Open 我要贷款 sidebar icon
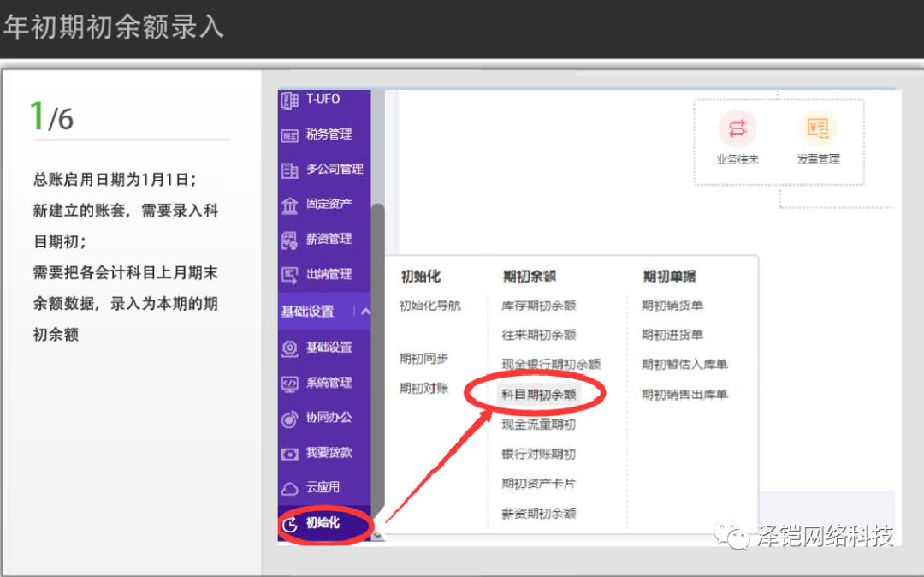 (x=289, y=453)
